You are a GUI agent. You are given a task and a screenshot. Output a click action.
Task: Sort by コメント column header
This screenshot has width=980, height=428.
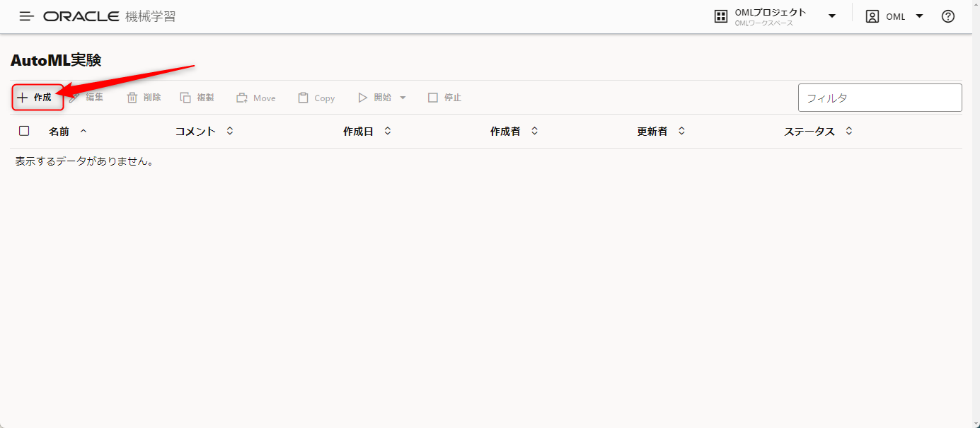[x=195, y=132]
